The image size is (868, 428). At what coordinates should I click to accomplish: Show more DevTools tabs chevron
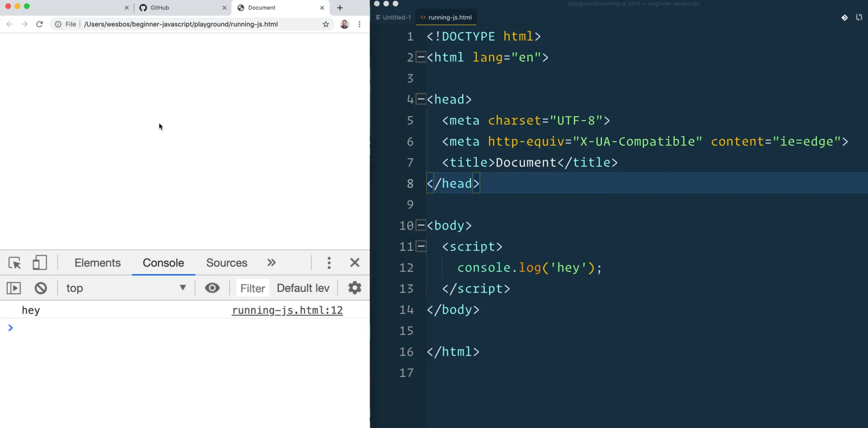[x=271, y=263]
